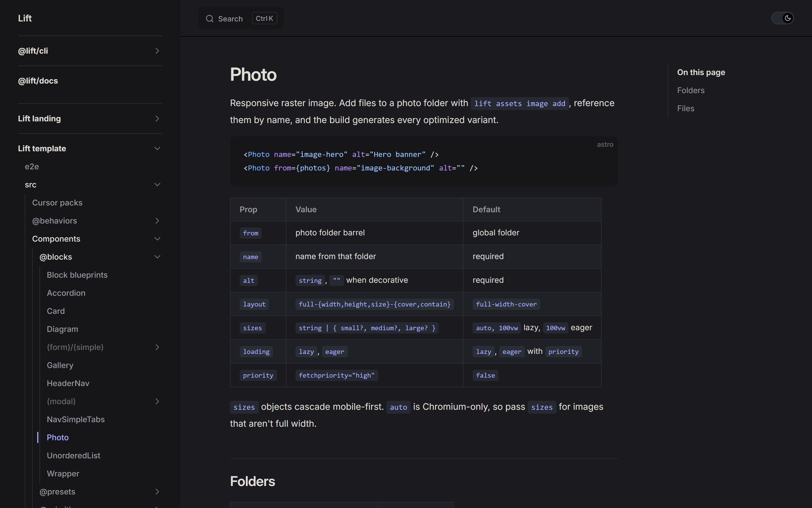Select the active Photo sidebar item
Screen dimensions: 812x508
[58, 438]
